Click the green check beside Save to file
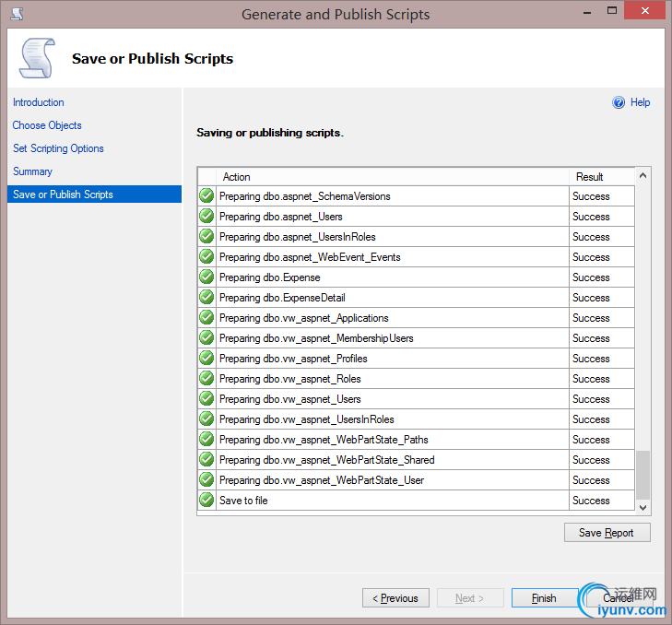Image resolution: width=672 pixels, height=625 pixels. tap(206, 501)
